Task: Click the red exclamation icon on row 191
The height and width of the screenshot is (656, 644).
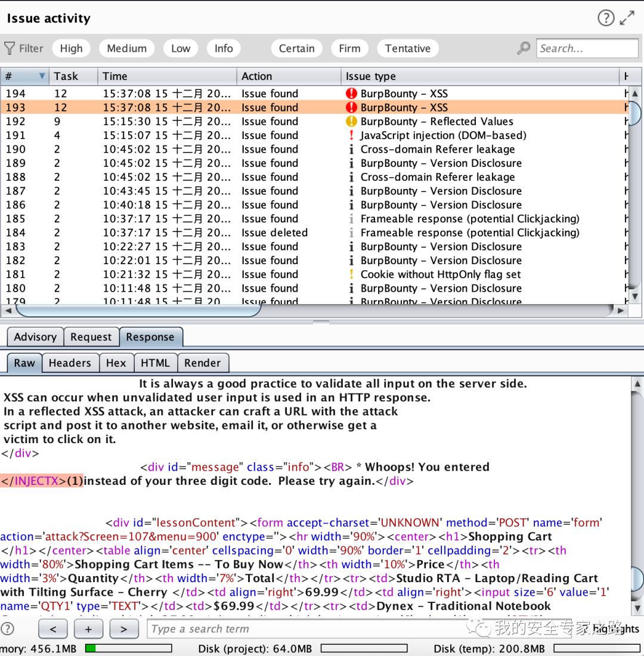Action: tap(351, 135)
